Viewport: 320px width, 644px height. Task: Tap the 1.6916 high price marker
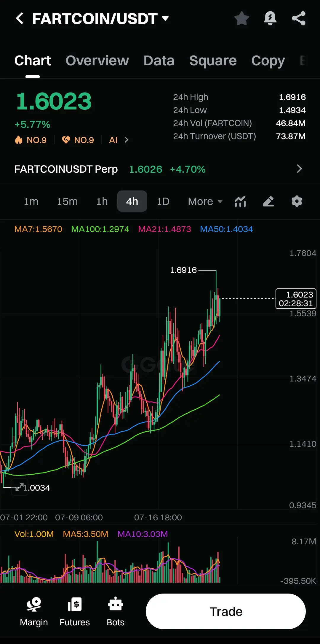tap(183, 270)
